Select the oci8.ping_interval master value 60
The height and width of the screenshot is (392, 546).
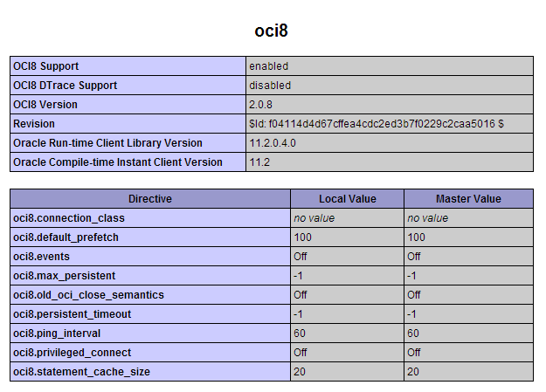413,334
